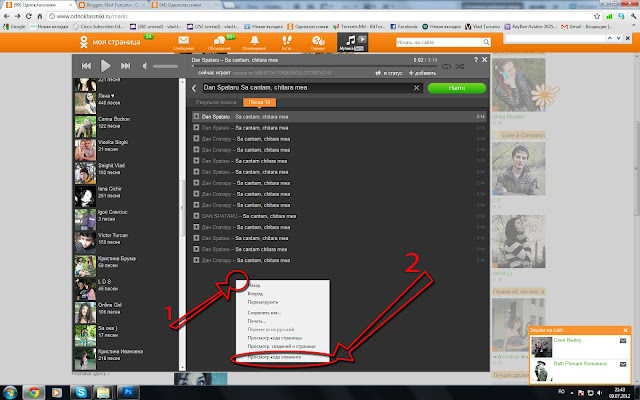Image resolution: width=640 pixels, height=400 pixels.
Task: Play the previous track in the music player
Action: [x=86, y=66]
